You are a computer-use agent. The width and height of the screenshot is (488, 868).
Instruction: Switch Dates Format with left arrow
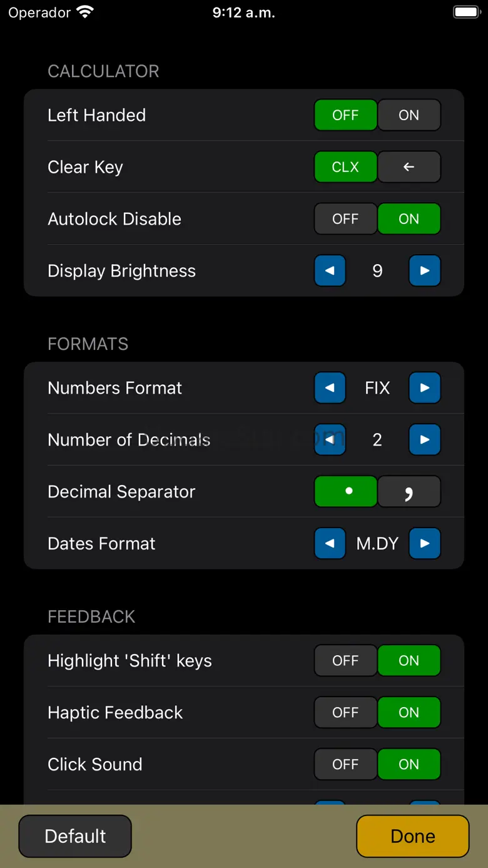click(x=330, y=543)
